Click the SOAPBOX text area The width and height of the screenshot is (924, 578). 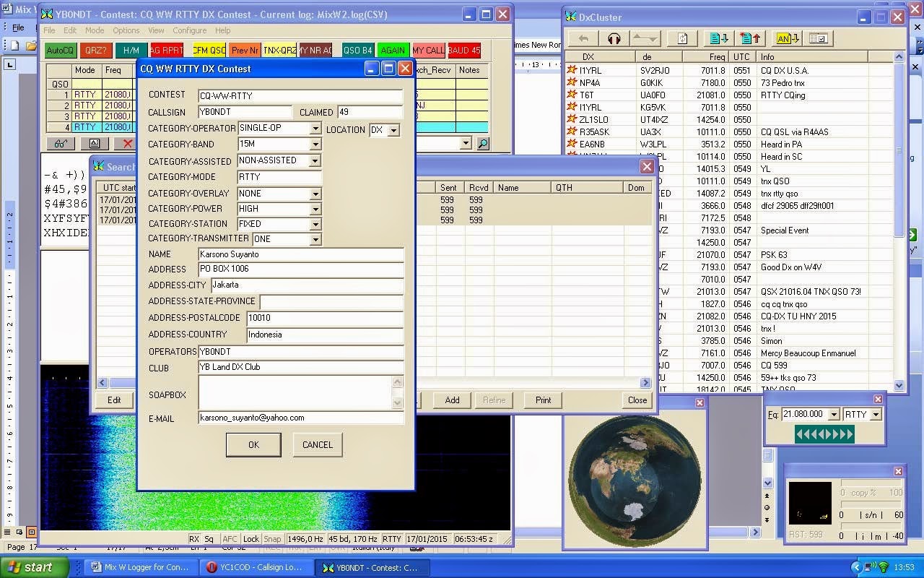pos(300,393)
